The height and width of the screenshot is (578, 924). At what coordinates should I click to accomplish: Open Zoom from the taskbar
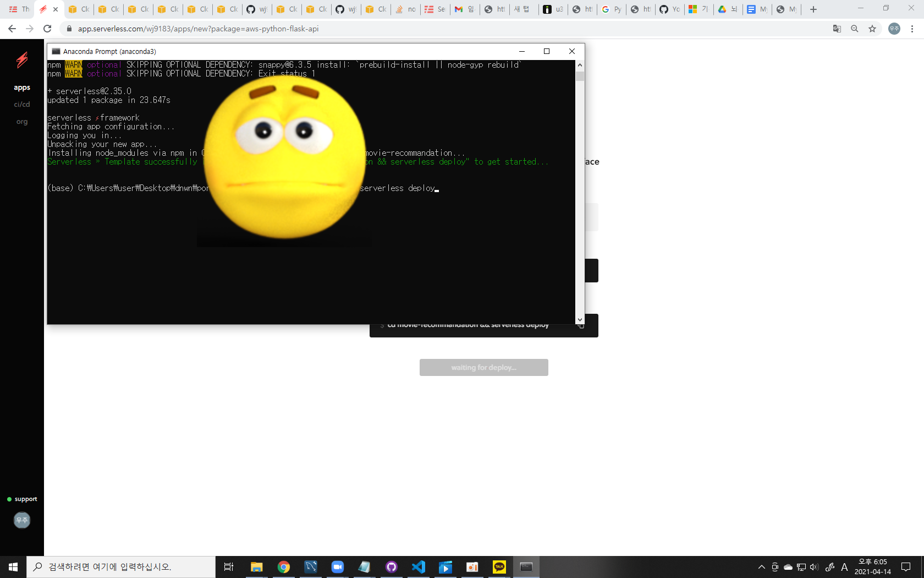[x=338, y=567]
